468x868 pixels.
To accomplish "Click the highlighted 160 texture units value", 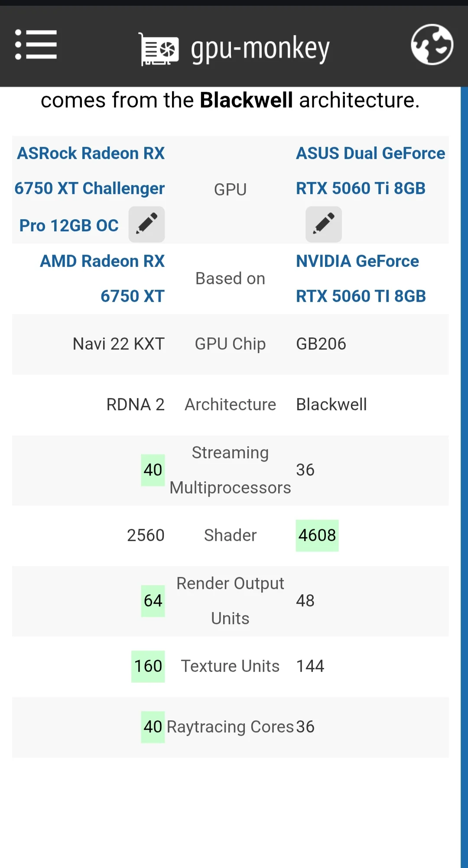I will tap(148, 666).
